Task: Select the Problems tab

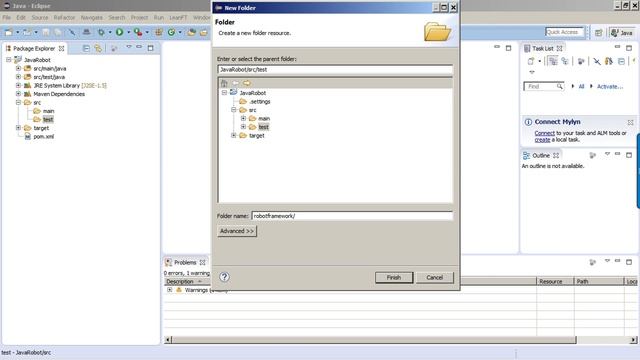Action: (x=185, y=262)
